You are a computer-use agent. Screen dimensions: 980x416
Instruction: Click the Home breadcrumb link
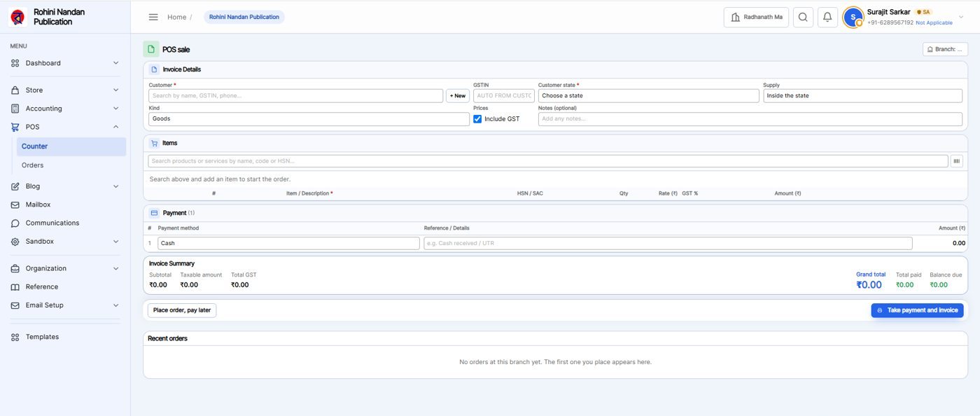click(176, 17)
